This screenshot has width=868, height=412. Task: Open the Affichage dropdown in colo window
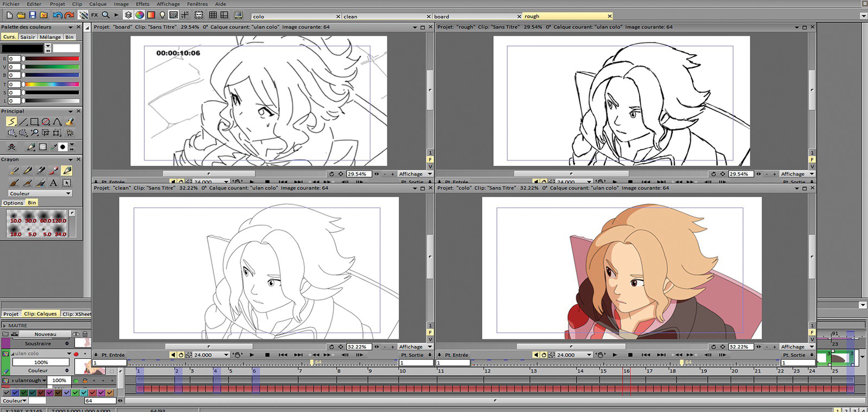[797, 346]
